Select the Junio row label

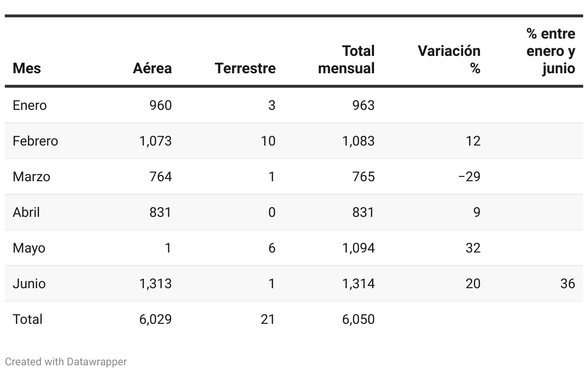[x=29, y=283]
